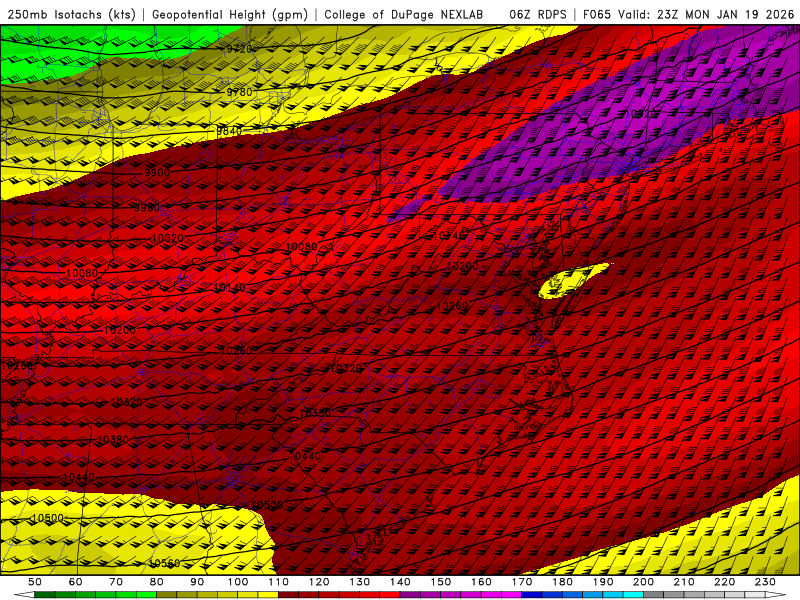Select the 'Geopotential Height (gpm)' header label
Screen dimensions: 800x600
pyautogui.click(x=230, y=14)
